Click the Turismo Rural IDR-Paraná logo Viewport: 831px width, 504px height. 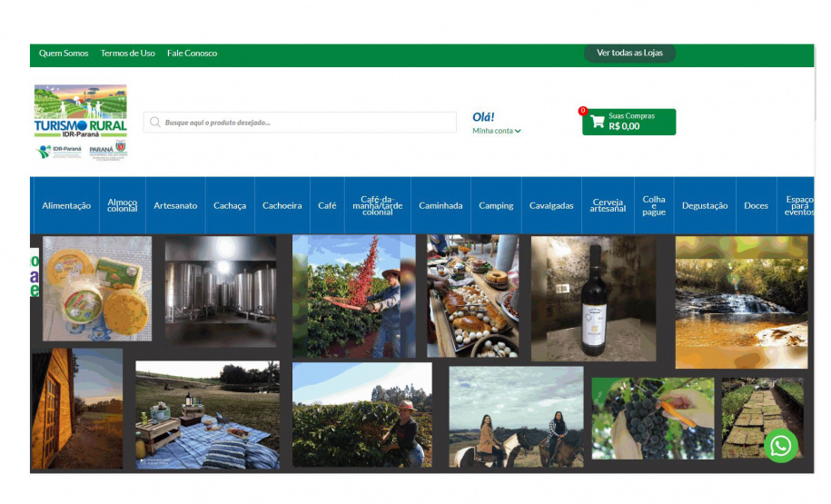click(x=81, y=122)
